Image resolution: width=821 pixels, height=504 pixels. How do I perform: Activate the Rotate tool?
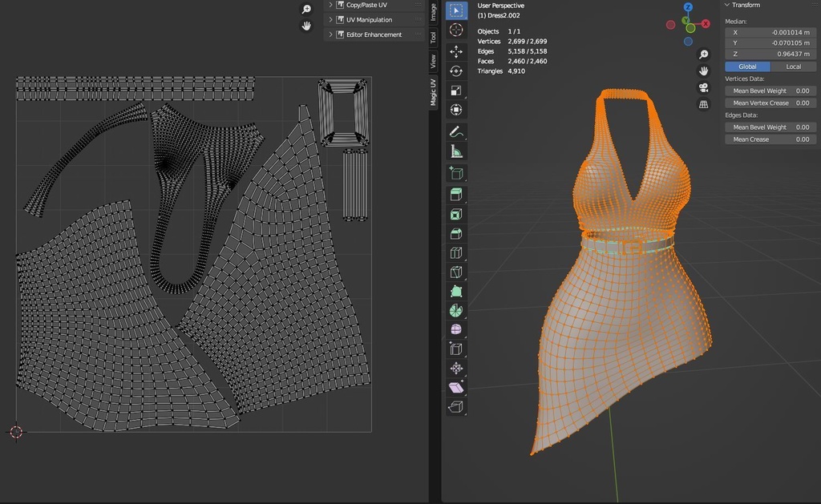(x=455, y=71)
